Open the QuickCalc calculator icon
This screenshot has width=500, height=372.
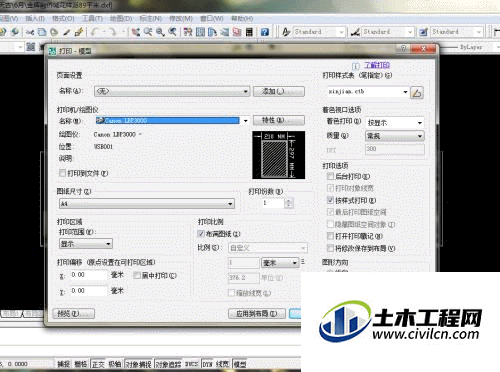coord(249,32)
